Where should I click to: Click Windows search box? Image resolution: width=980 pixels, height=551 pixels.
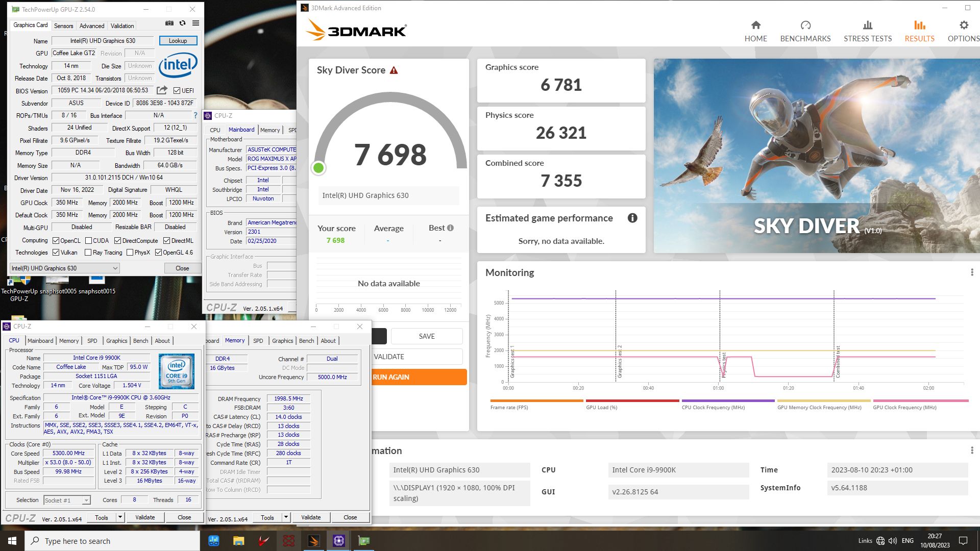pos(112,541)
